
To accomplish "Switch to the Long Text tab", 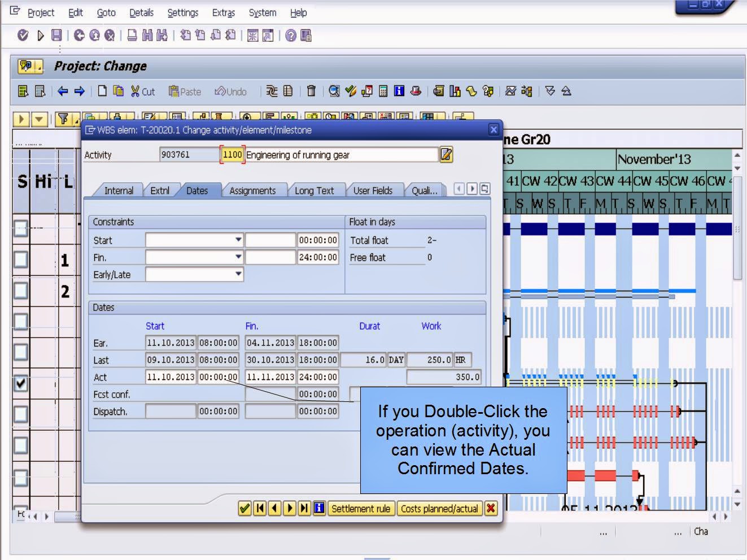I will 314,191.
